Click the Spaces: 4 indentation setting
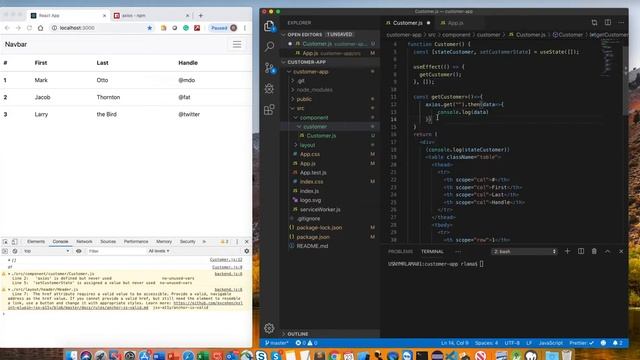This screenshot has height=360, width=640. tap(486, 343)
